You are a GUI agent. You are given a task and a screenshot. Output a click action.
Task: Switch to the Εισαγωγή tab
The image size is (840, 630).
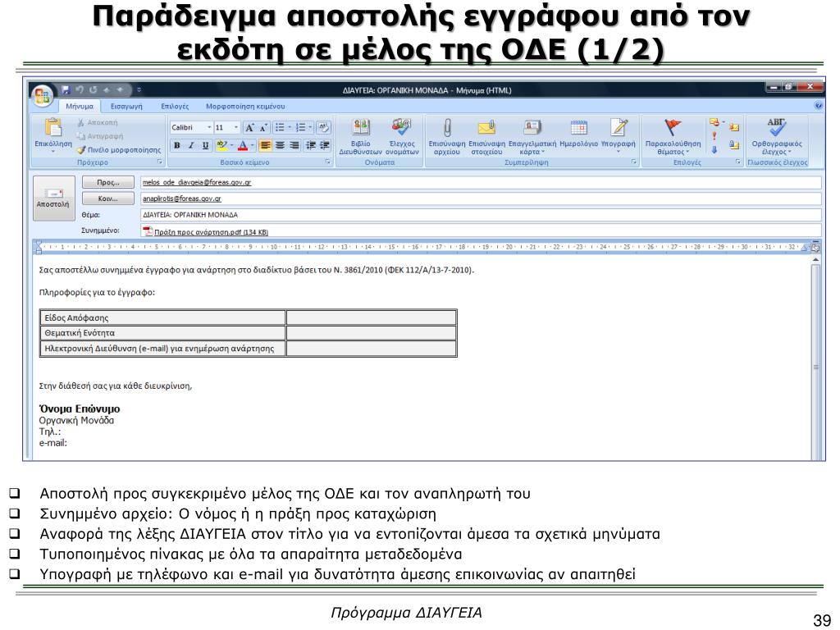(126, 106)
